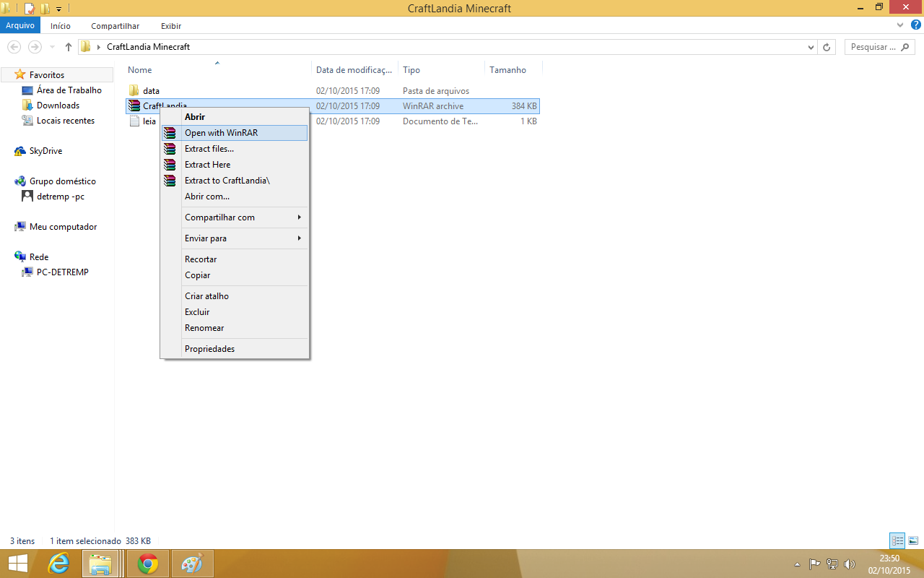Sort by Nome column header

click(219, 70)
